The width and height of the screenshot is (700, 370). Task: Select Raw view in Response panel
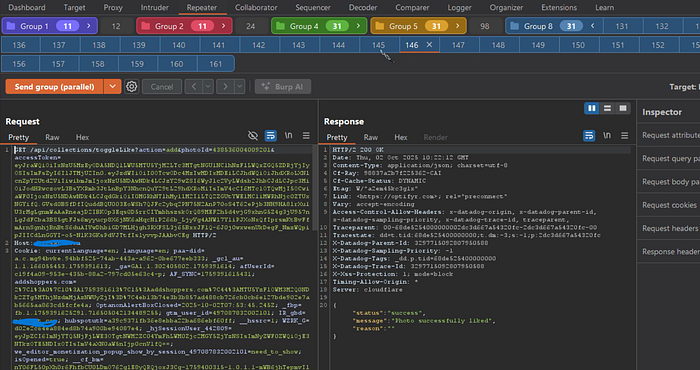click(x=371, y=137)
